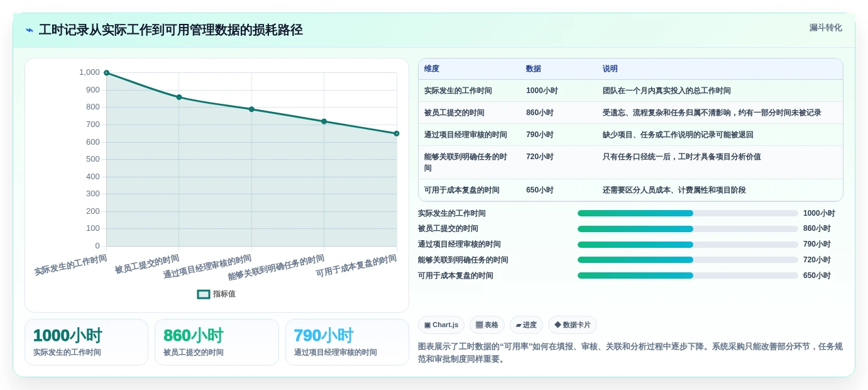Click the lightning bolt icon beside the title
This screenshot has height=390, width=868.
click(x=30, y=30)
